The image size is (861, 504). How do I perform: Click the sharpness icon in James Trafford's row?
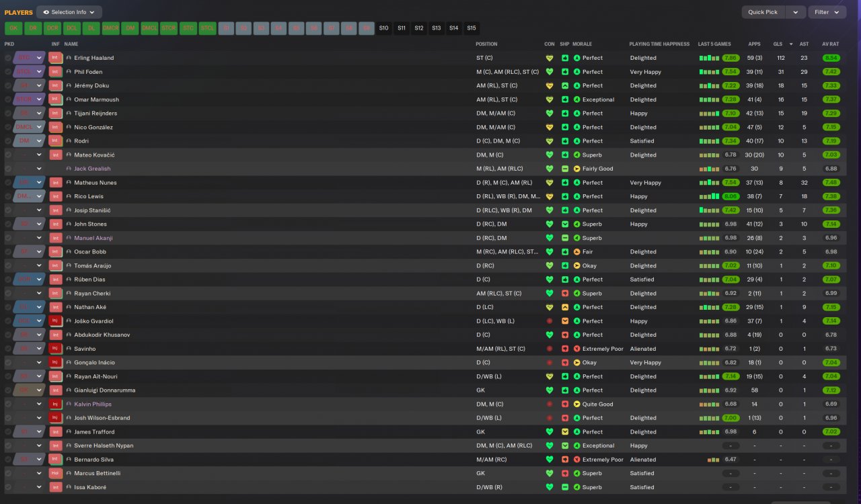click(x=564, y=432)
